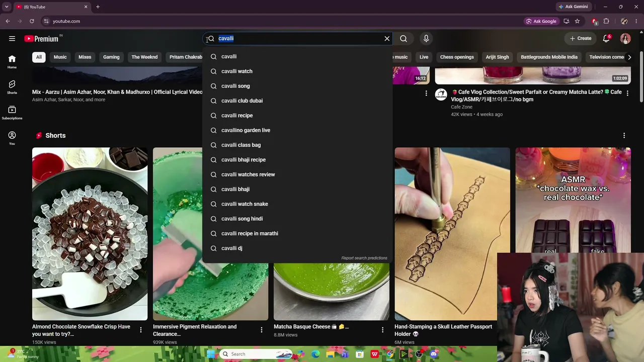
Task: Select the Gaming filter chip
Action: coord(111,57)
